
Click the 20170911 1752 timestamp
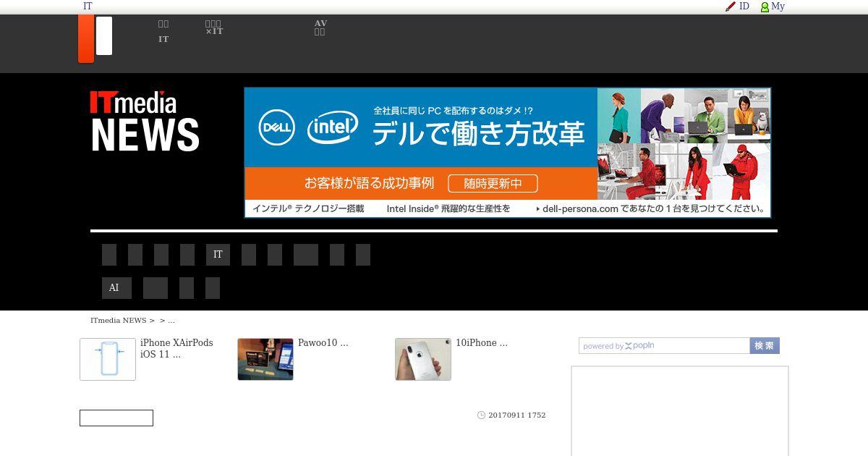pyautogui.click(x=517, y=415)
